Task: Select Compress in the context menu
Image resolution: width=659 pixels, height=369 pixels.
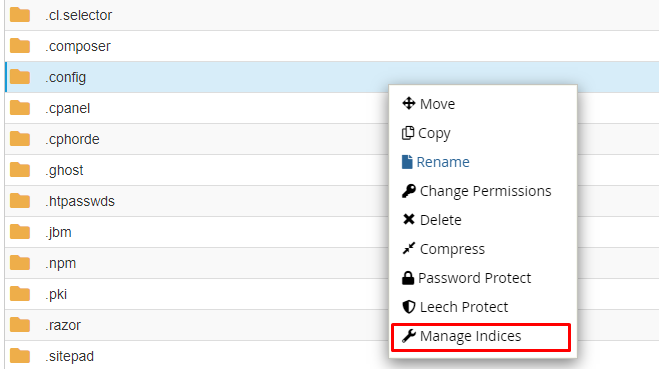Action: pos(452,249)
